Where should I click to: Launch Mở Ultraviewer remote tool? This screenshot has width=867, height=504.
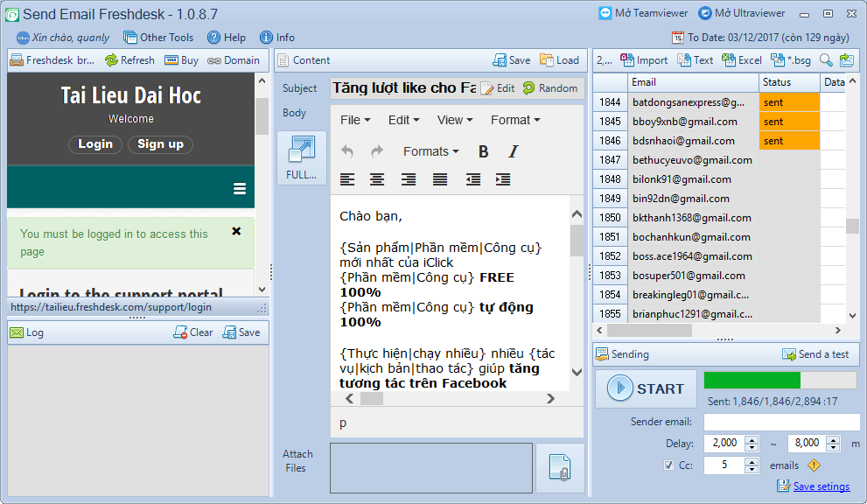(x=742, y=13)
